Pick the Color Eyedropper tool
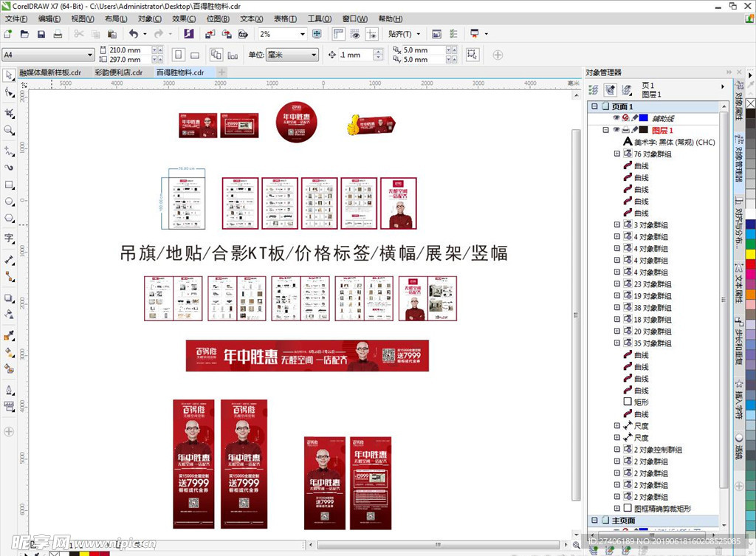Image resolution: width=756 pixels, height=556 pixels. coord(9,336)
